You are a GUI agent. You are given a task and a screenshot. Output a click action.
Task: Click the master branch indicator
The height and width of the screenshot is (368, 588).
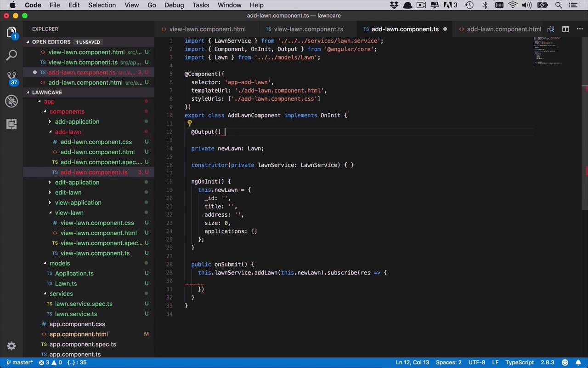coord(20,362)
